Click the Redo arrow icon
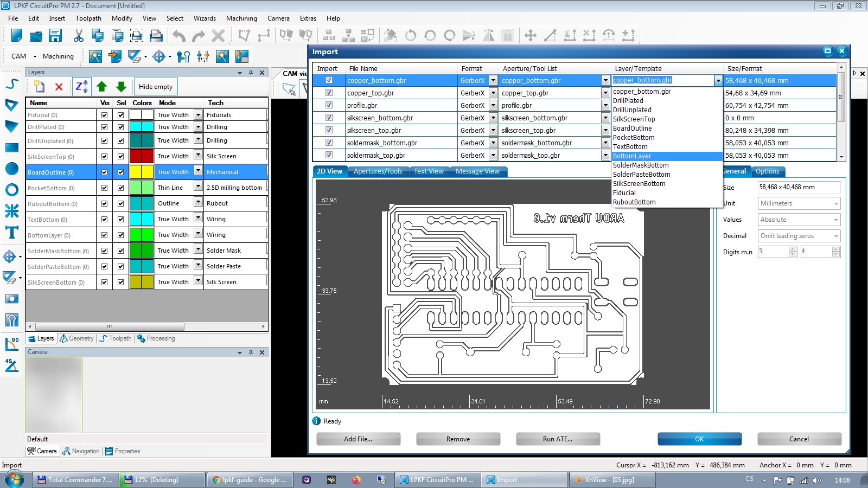 click(x=199, y=36)
